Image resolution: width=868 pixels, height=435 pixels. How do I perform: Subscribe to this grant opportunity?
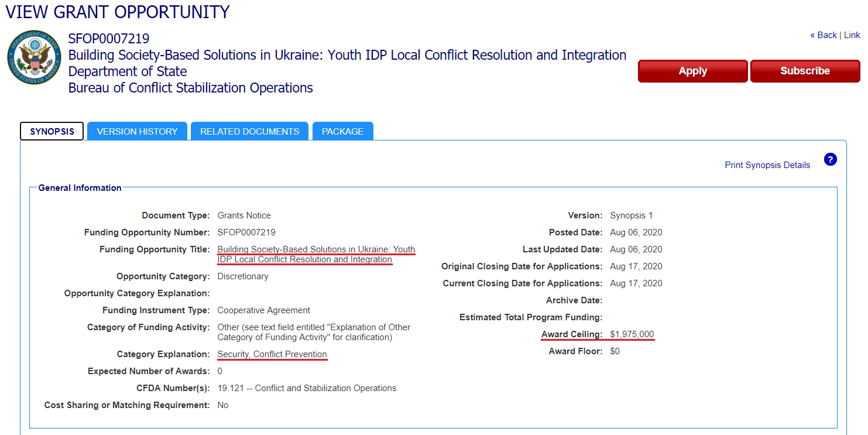(x=805, y=71)
